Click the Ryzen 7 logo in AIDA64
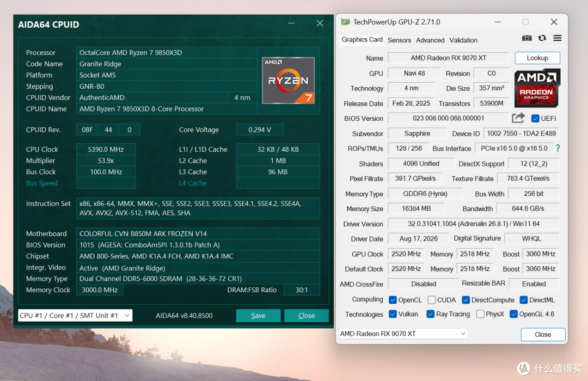 click(288, 80)
